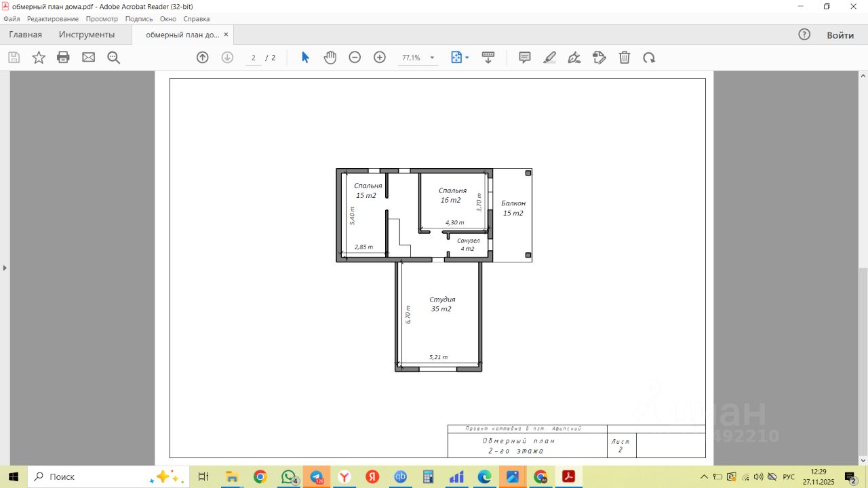Click the scrolling mode keyboard-arrow icon
Viewport: 868px width, 488px height.
click(488, 58)
